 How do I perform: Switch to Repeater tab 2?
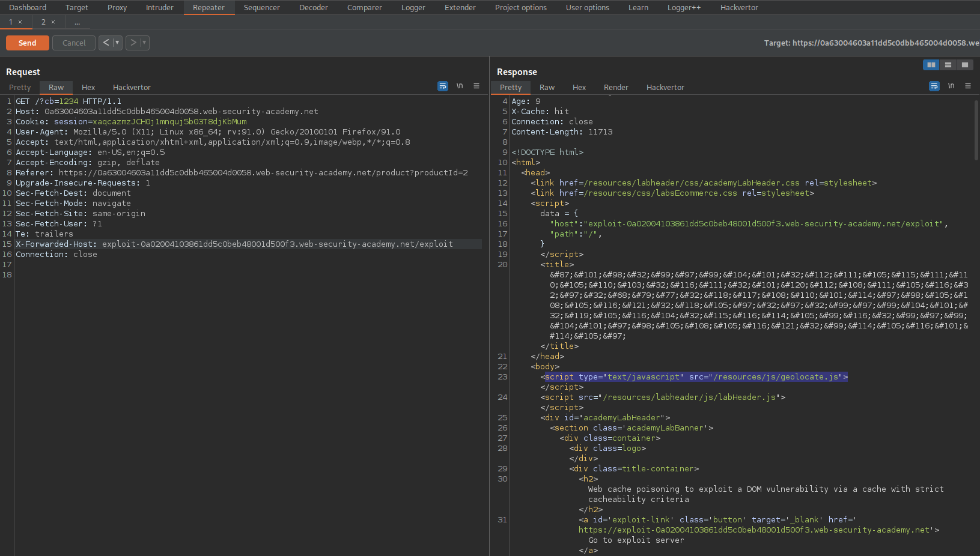[43, 22]
